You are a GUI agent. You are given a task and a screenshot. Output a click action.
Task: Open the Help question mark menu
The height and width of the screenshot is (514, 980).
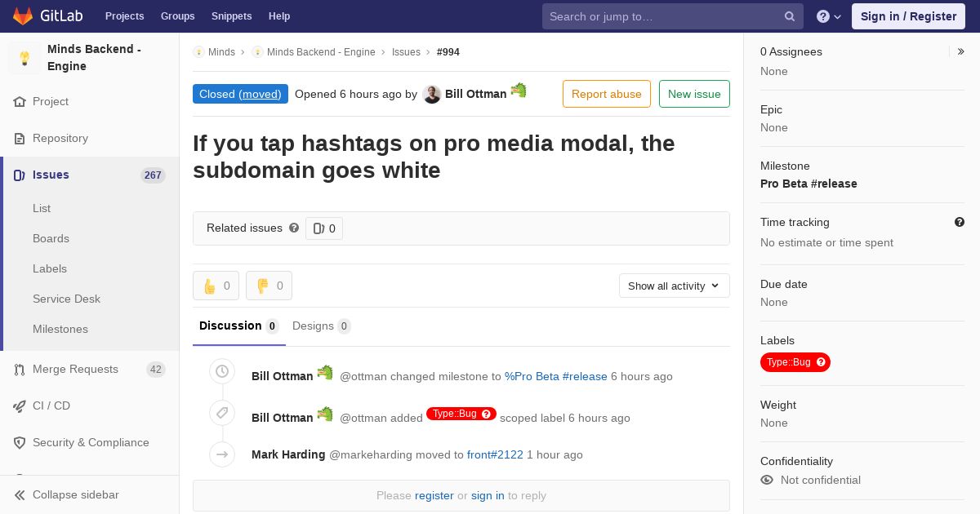click(x=829, y=16)
